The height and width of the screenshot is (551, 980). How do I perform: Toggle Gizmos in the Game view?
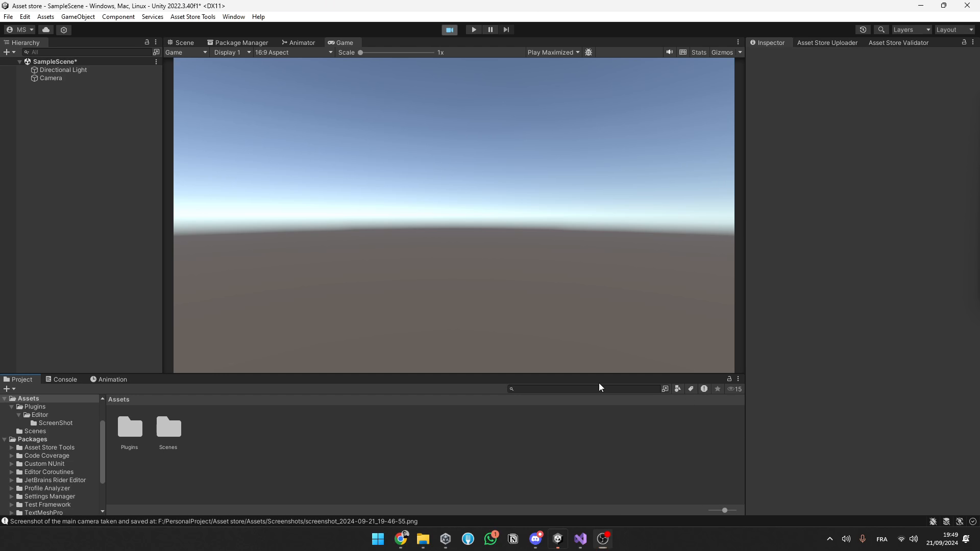(x=722, y=52)
